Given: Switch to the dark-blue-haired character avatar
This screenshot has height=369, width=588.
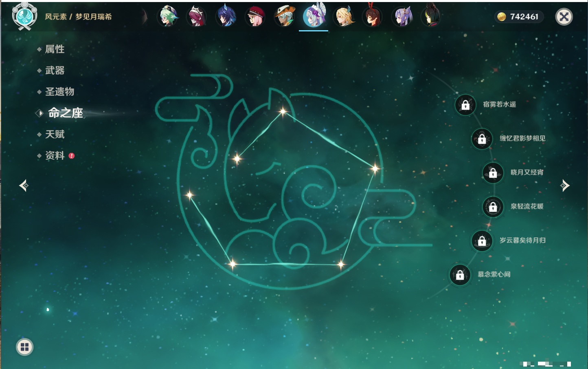Looking at the screenshot, I should pyautogui.click(x=226, y=17).
